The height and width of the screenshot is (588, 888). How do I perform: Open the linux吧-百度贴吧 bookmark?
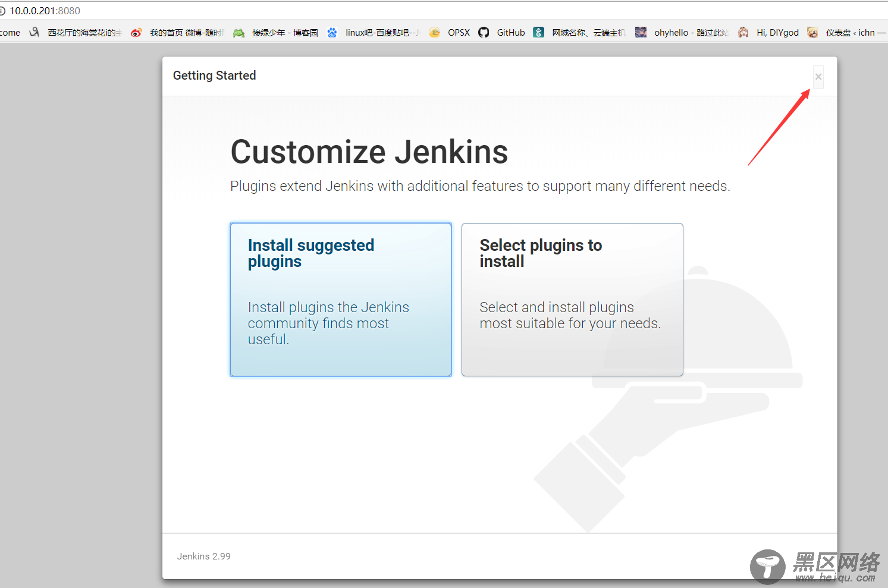pos(373,33)
